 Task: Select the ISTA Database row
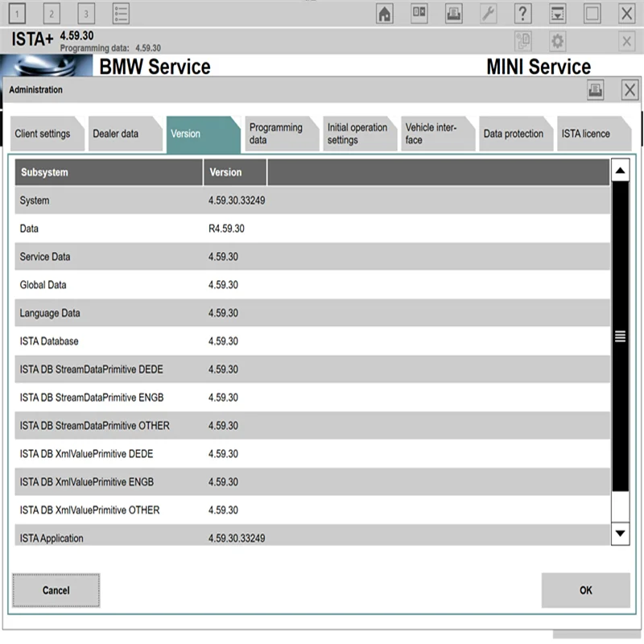312,341
